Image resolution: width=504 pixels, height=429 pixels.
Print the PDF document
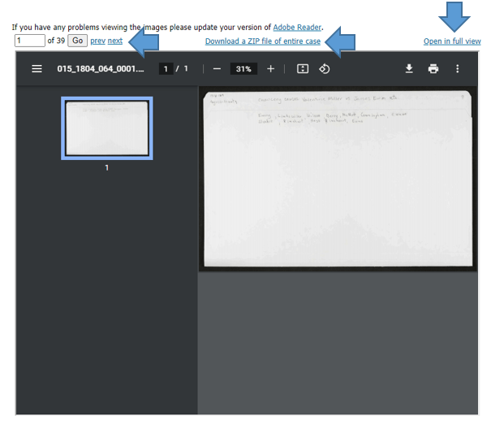pos(433,69)
